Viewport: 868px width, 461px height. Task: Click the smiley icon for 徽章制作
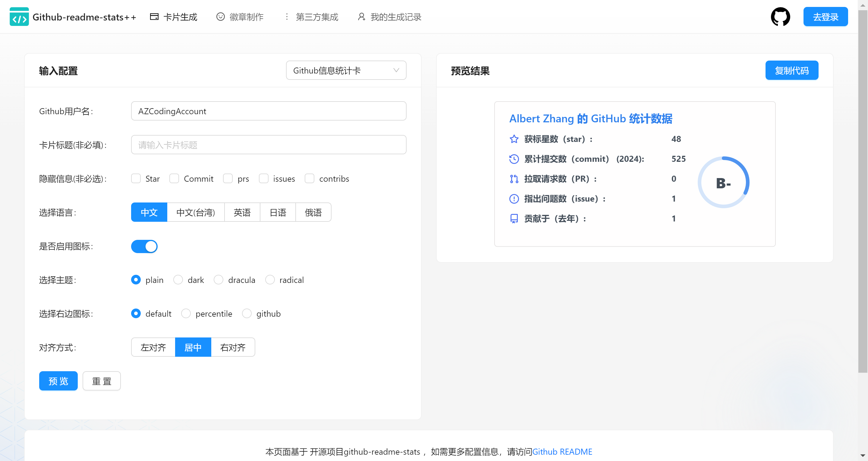coord(220,17)
